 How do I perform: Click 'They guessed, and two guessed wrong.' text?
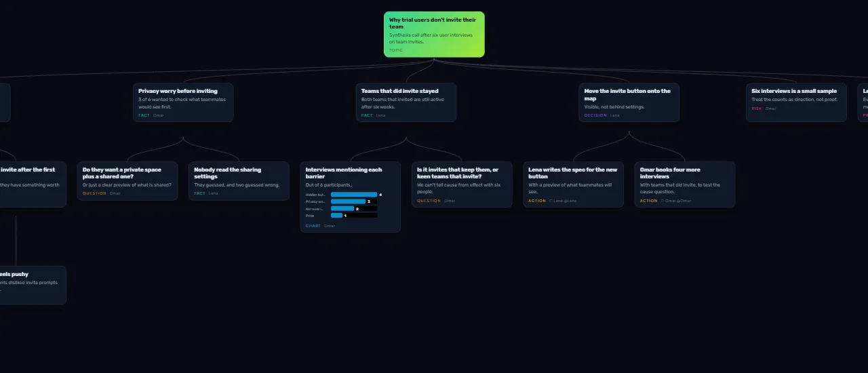(x=237, y=185)
